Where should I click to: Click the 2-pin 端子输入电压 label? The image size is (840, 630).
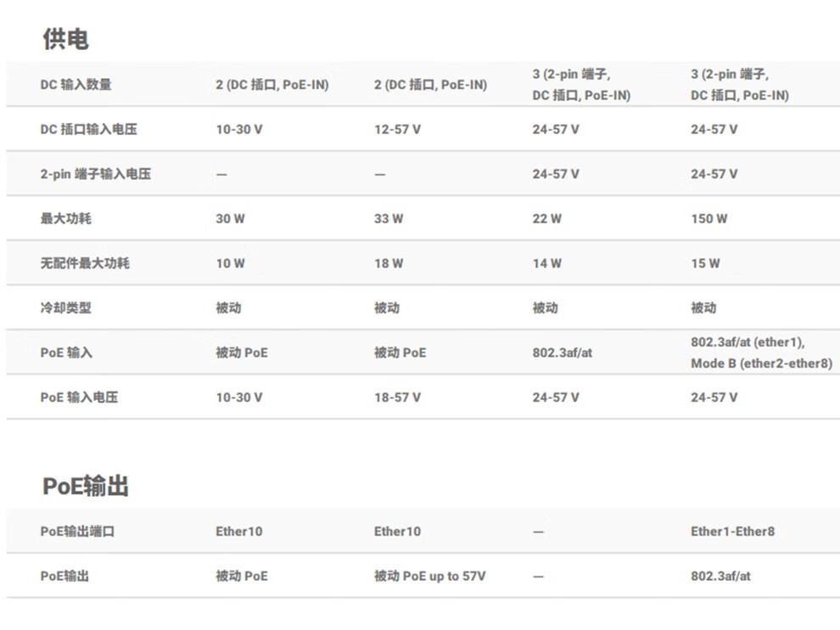click(x=95, y=174)
